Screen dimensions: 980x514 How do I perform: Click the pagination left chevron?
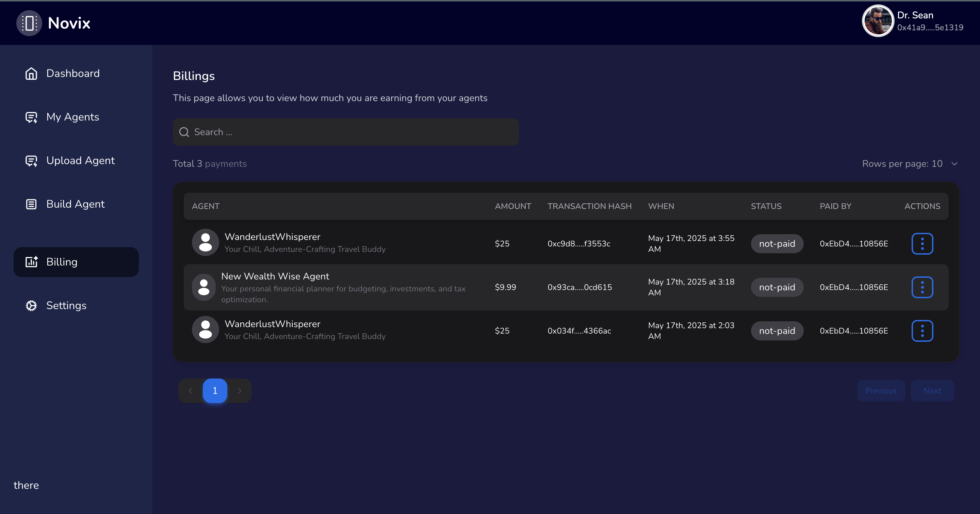[x=191, y=391]
